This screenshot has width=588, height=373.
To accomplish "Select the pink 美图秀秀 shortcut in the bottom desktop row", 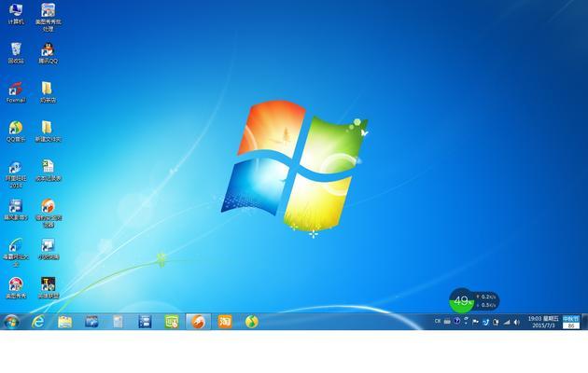I will point(16,287).
